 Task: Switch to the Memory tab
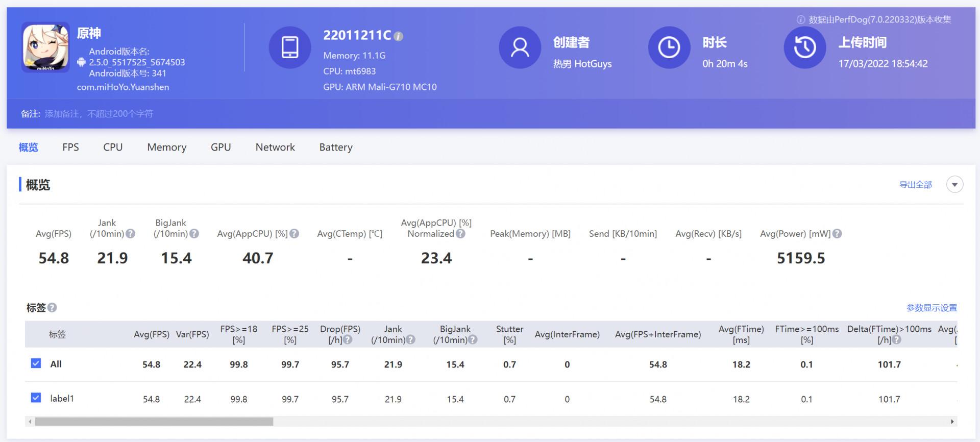coord(167,148)
